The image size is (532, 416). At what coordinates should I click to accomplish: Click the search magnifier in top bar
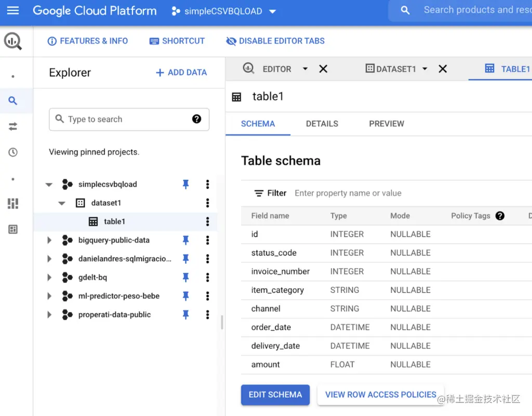pos(405,10)
